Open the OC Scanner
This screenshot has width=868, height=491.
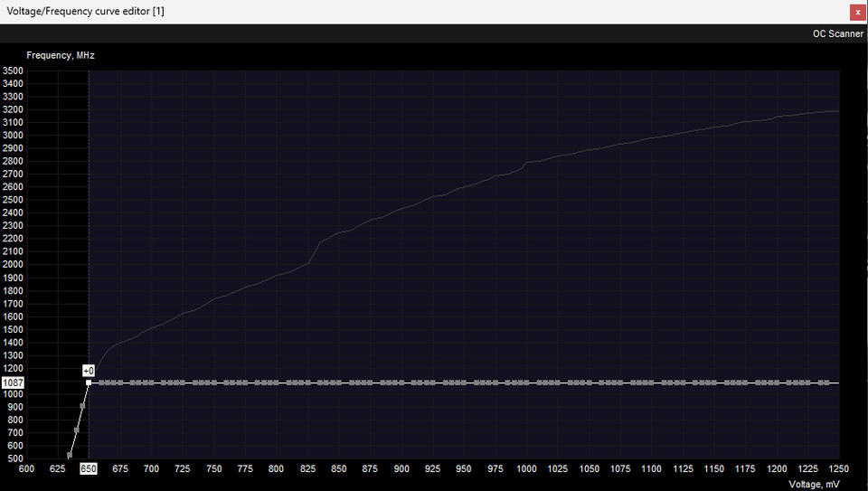(x=837, y=33)
